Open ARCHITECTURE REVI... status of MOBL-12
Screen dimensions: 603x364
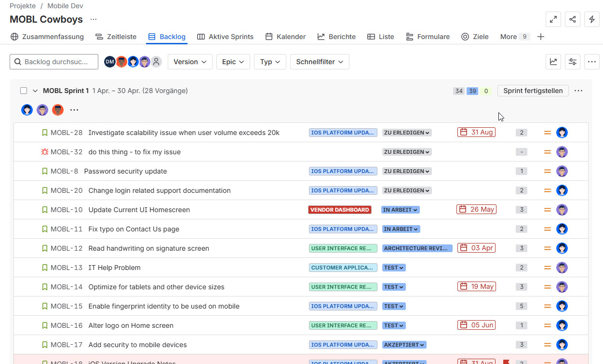click(x=417, y=248)
